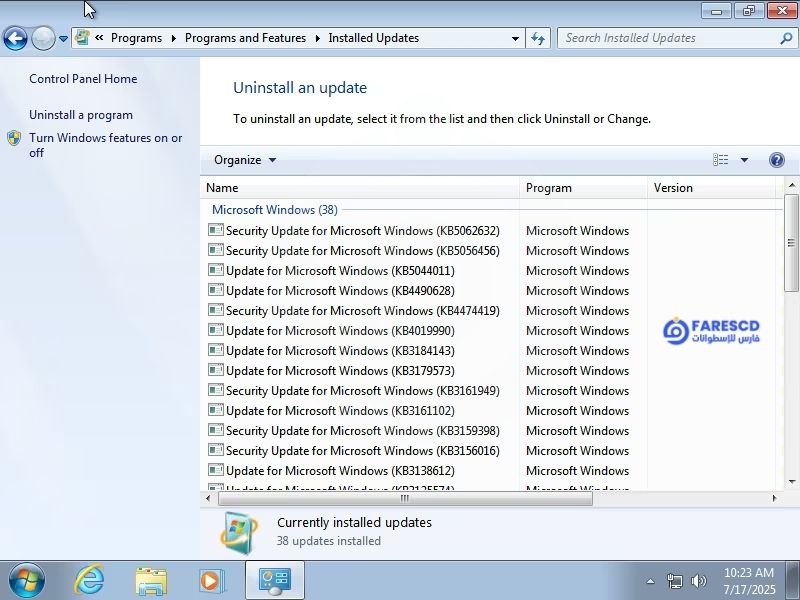
Task: Show hidden tray icons arrow
Action: [651, 581]
